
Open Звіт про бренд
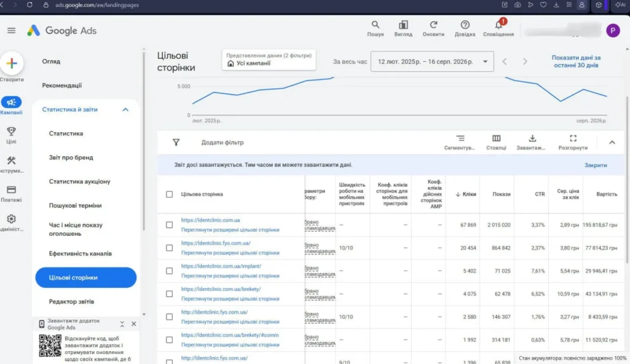(71, 157)
